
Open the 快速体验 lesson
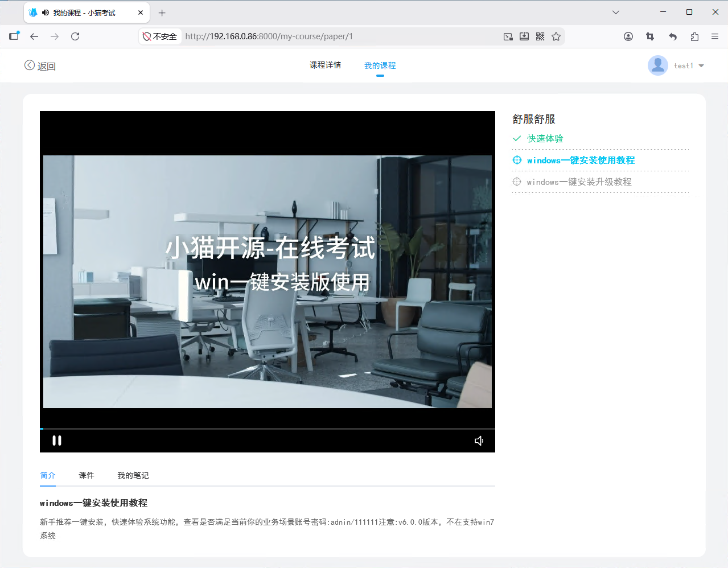545,138
